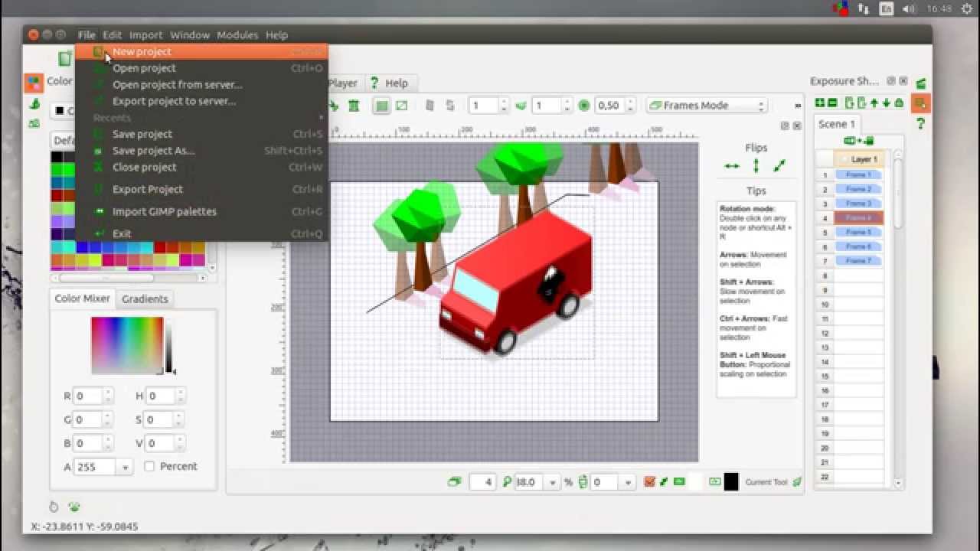Viewport: 980px width, 551px height.
Task: Click the trash delete toolbar icon
Action: point(354,106)
